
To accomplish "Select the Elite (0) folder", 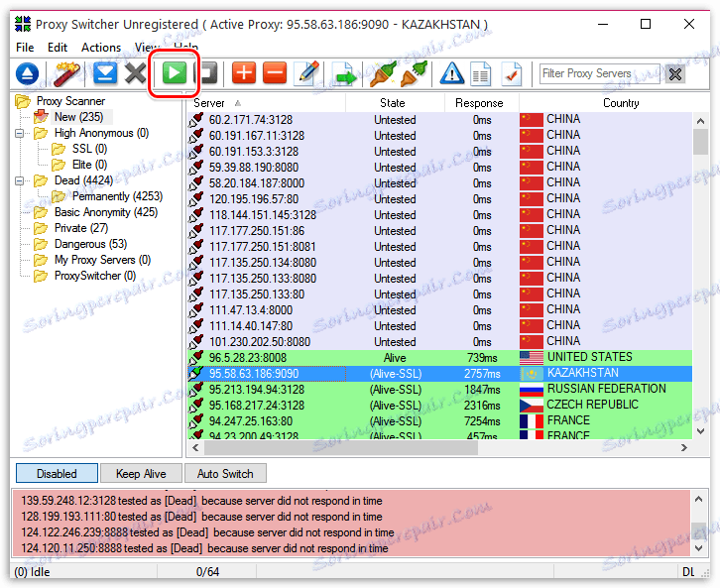I will [x=89, y=165].
